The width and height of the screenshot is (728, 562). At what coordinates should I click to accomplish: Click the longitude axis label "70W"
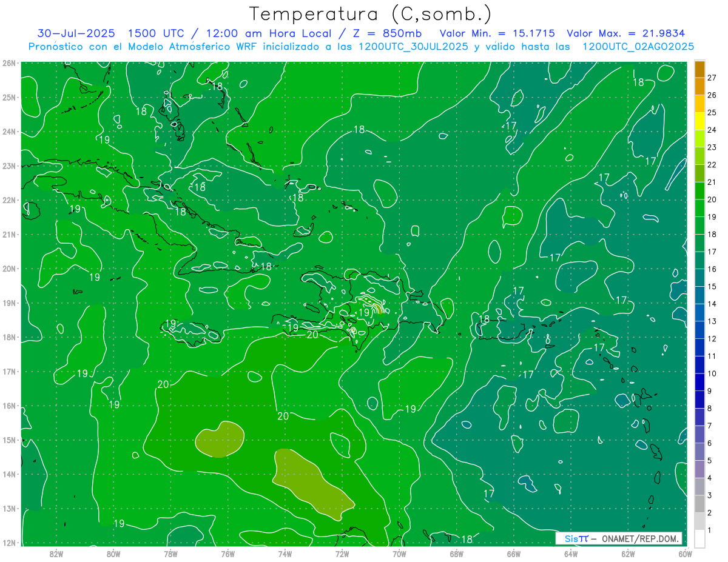tap(399, 554)
